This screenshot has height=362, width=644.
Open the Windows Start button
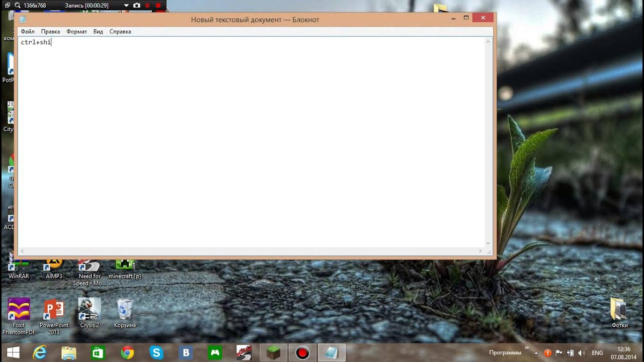click(x=14, y=352)
